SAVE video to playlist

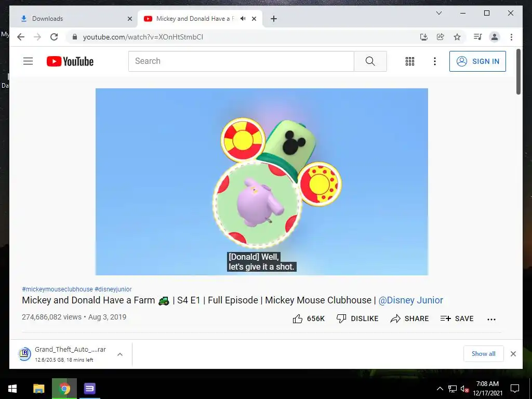(457, 318)
